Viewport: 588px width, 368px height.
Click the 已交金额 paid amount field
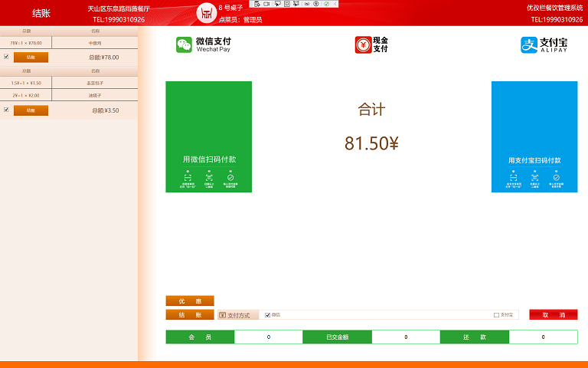point(405,337)
